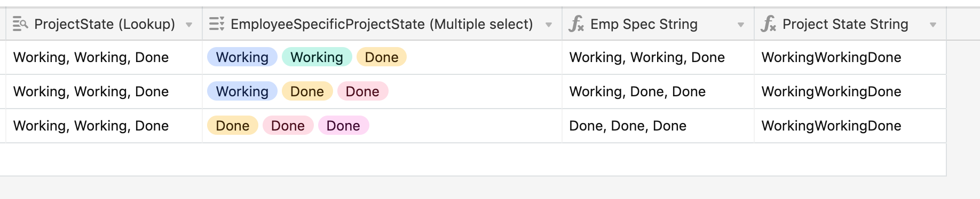This screenshot has height=199, width=980.
Task: Click the formula icon beside Project State String
Action: [x=769, y=24]
